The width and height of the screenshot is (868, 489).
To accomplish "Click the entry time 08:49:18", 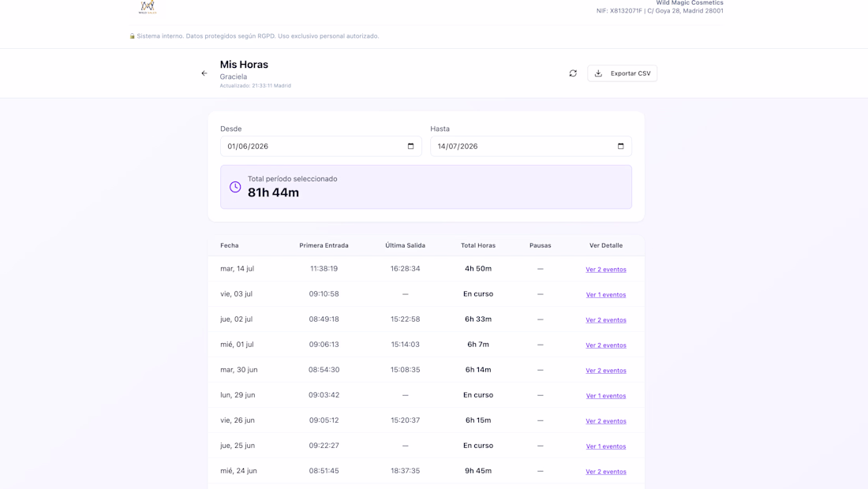I will tap(324, 319).
